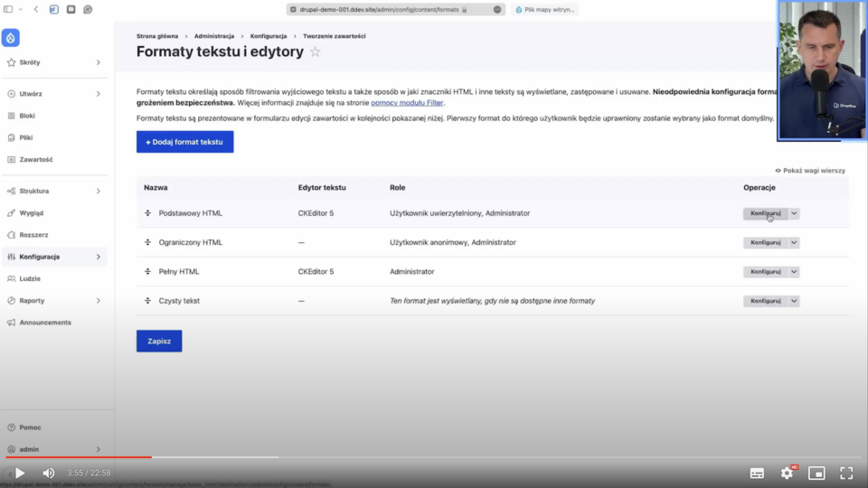Expand the Konfiguracja submenu chevron

pos(98,257)
